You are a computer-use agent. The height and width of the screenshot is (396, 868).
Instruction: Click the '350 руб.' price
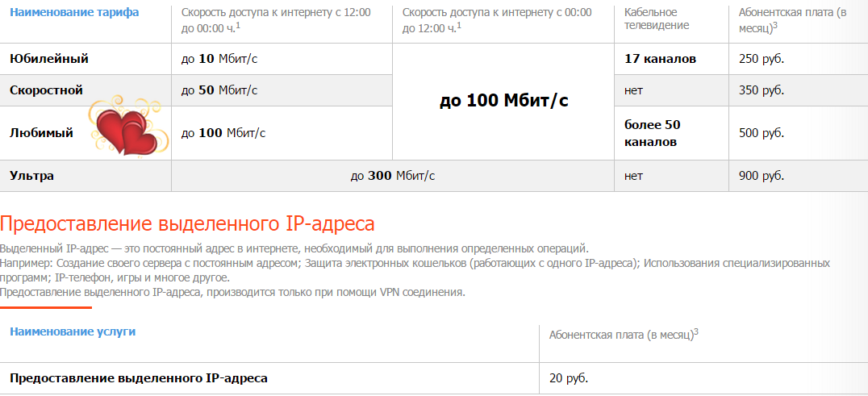pos(762,90)
